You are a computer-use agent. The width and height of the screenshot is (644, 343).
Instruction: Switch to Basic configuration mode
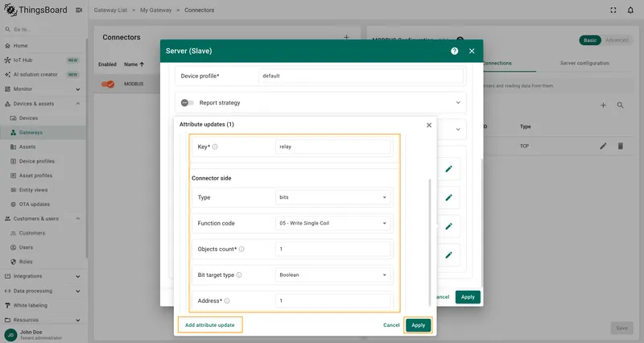click(x=590, y=39)
